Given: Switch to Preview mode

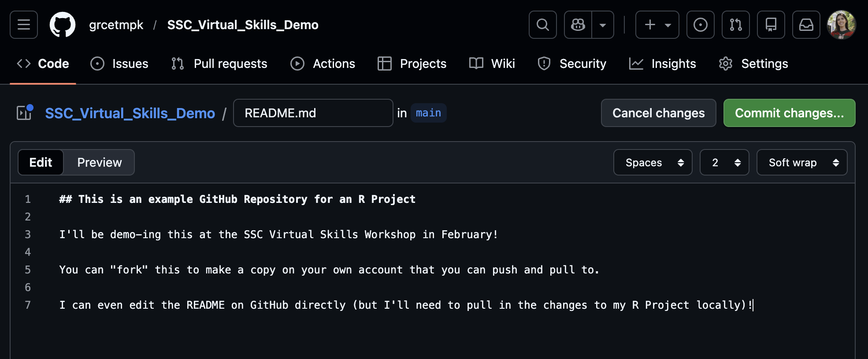Looking at the screenshot, I should (x=99, y=162).
